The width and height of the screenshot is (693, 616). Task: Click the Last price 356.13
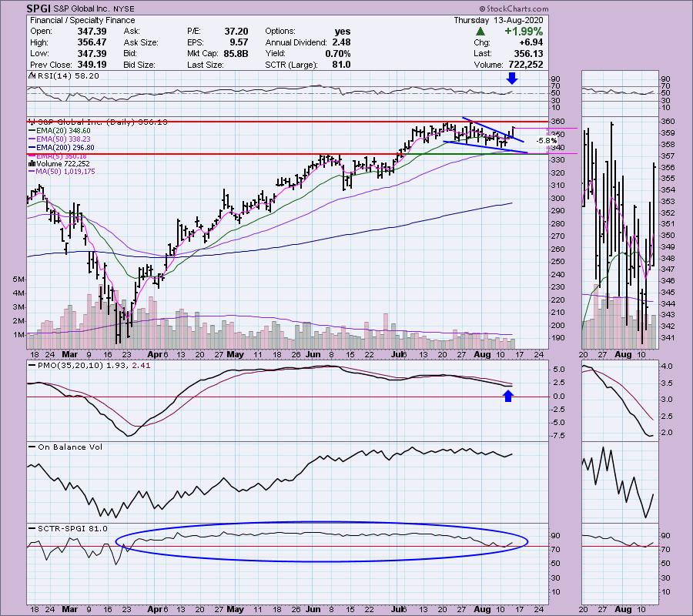pos(528,53)
